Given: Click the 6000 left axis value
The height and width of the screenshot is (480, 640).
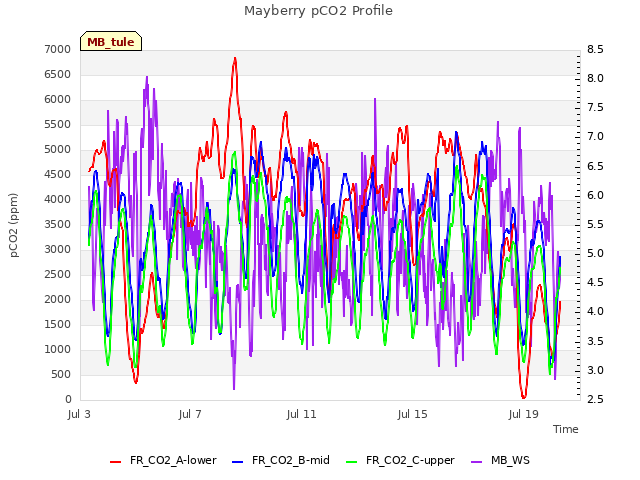Looking at the screenshot, I should pyautogui.click(x=58, y=99).
